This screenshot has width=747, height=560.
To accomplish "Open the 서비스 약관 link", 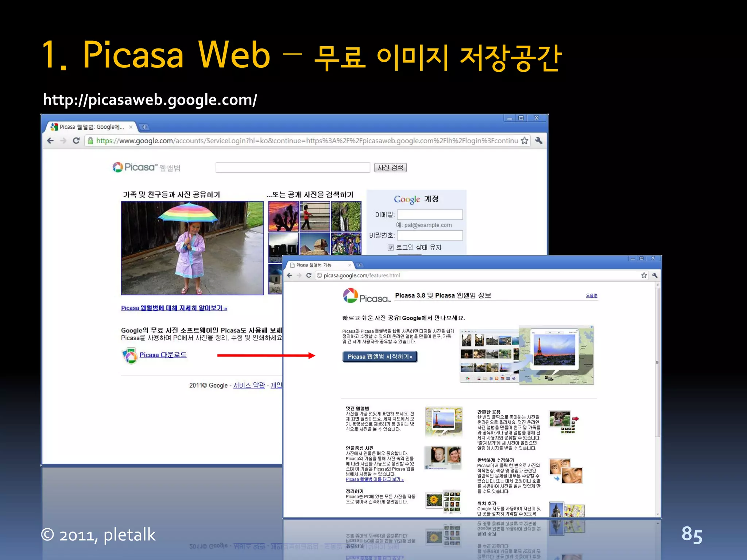I will (x=249, y=385).
